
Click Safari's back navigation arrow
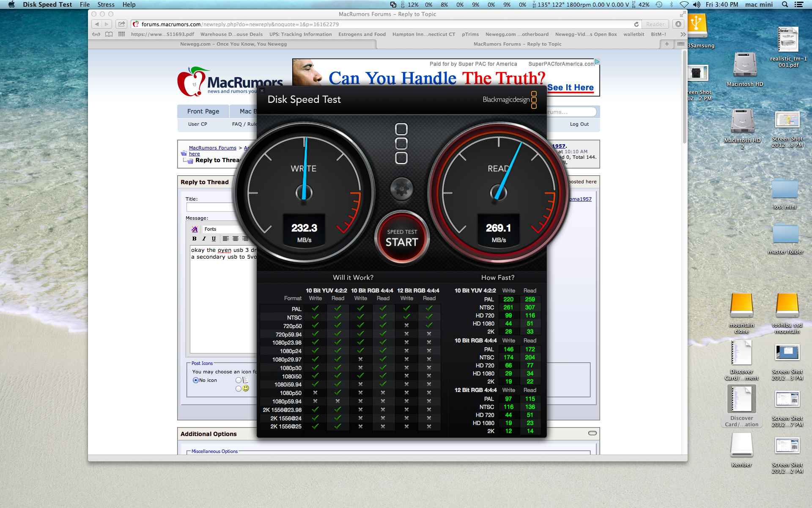tap(97, 24)
